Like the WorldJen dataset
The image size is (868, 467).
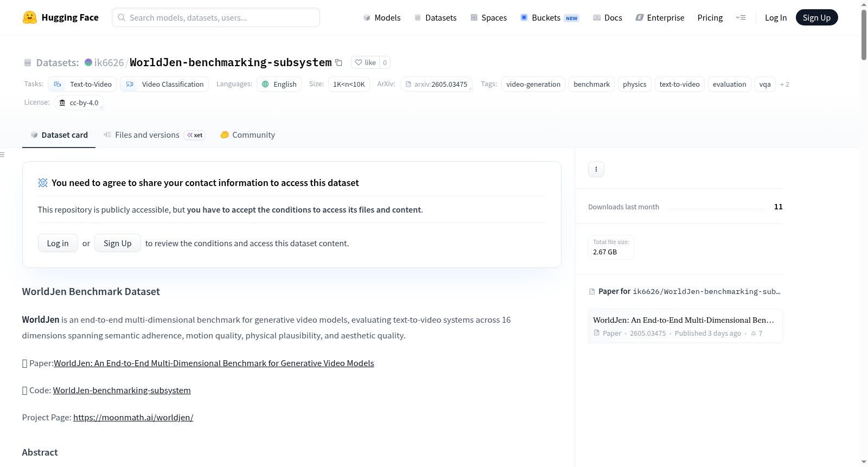(x=366, y=62)
